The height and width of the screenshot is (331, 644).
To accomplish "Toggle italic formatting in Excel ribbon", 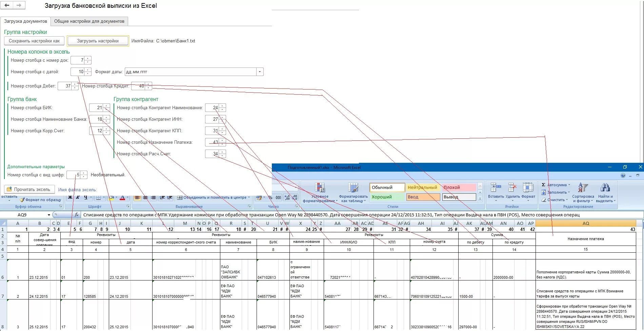I will point(78,197).
